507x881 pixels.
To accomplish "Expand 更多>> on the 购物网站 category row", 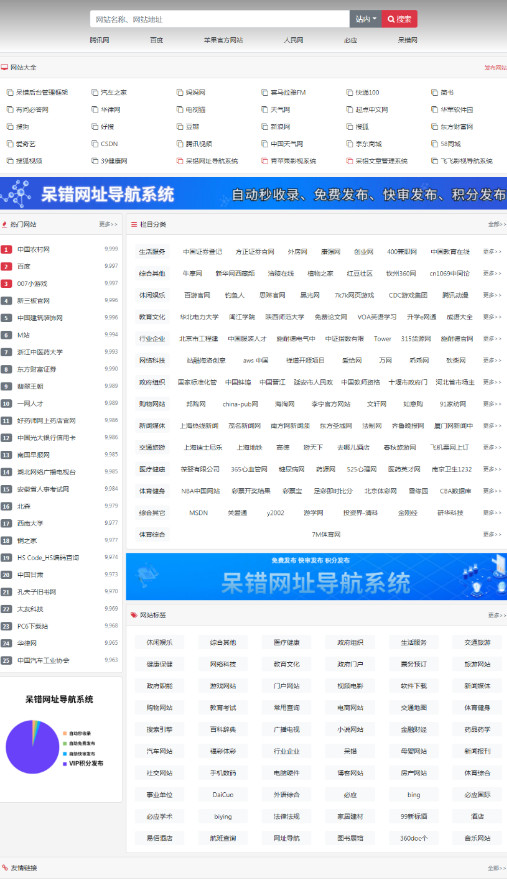I will coord(492,403).
